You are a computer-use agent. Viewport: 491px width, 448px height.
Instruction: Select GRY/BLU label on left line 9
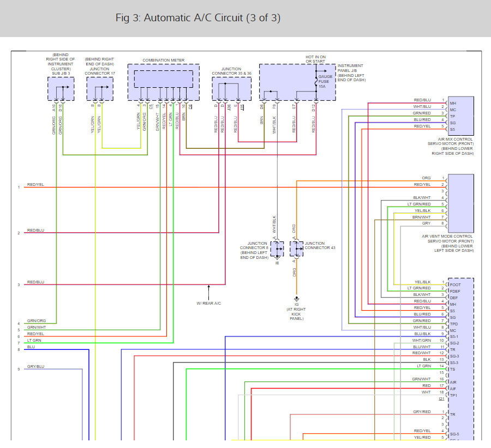[35, 366]
